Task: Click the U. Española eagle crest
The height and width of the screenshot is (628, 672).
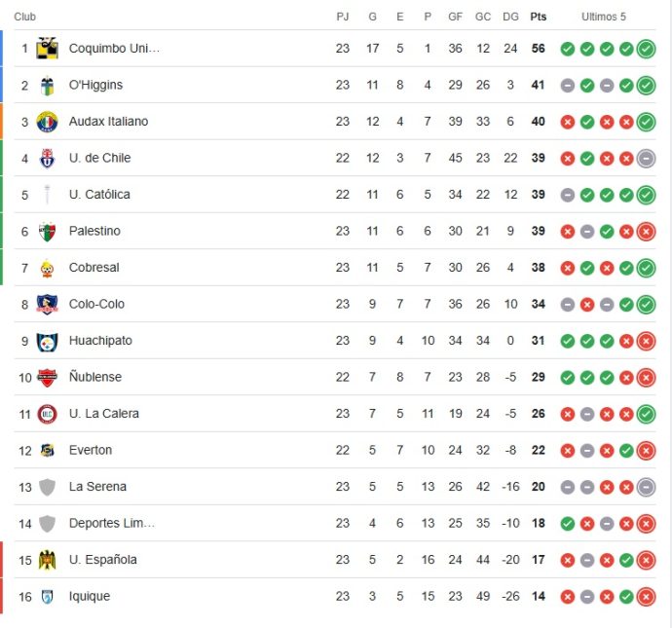Action: coord(47,560)
